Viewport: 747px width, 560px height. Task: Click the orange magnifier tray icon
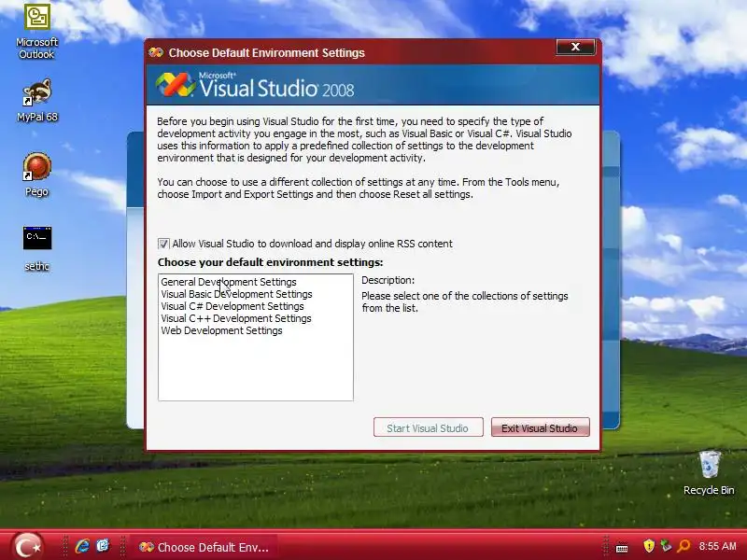coord(684,546)
